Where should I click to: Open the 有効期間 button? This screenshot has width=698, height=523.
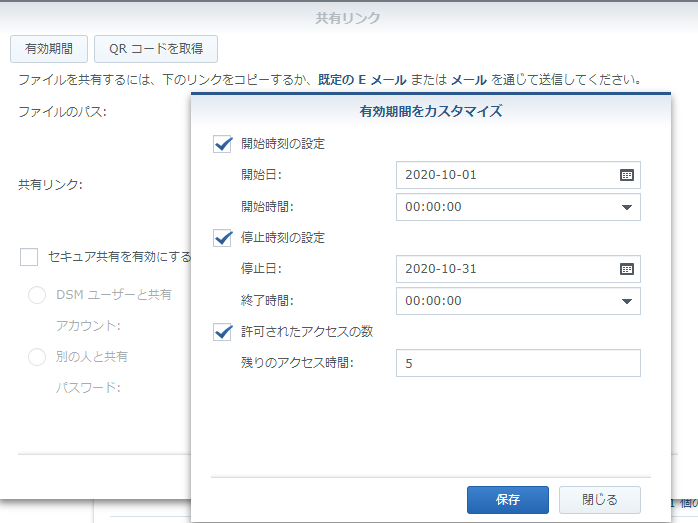[x=49, y=49]
